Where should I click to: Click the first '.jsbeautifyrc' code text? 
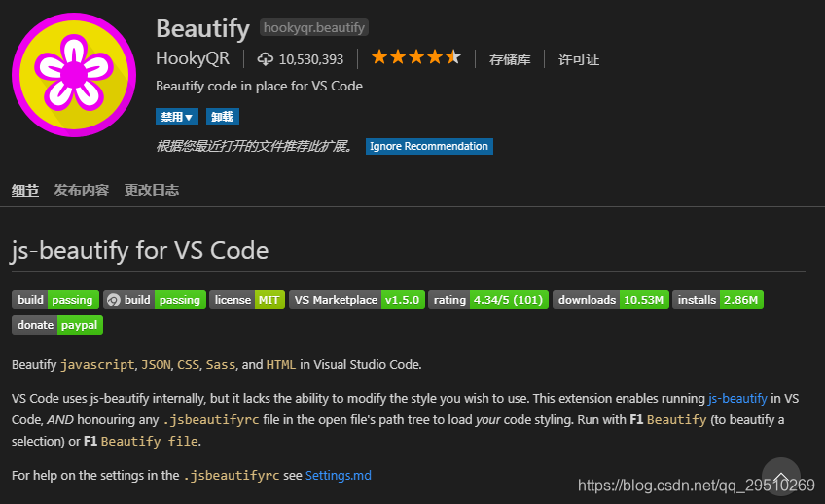coord(211,419)
